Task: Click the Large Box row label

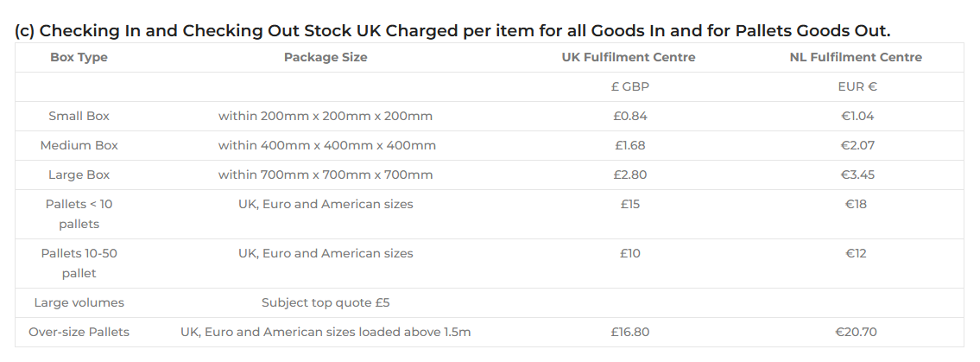Action: [x=79, y=175]
